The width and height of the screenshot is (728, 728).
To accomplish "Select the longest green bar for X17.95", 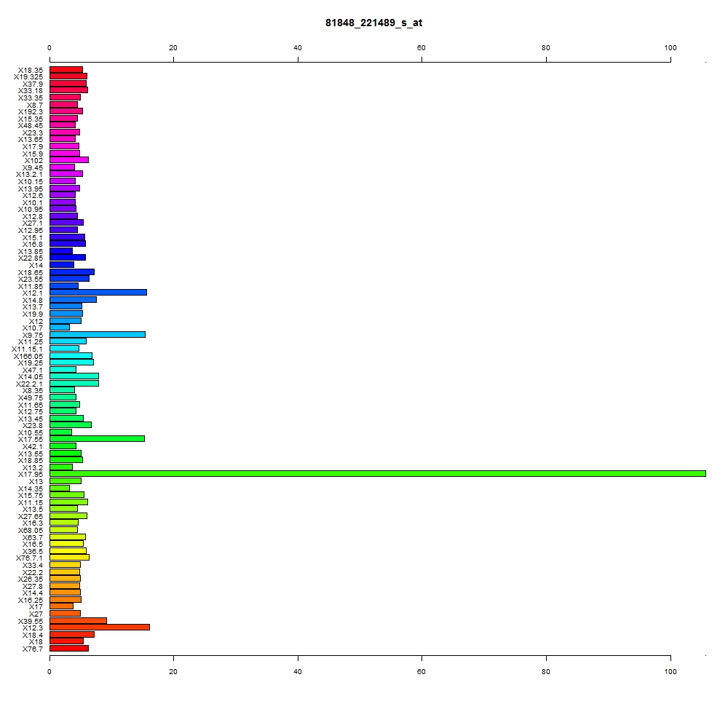I will [377, 474].
